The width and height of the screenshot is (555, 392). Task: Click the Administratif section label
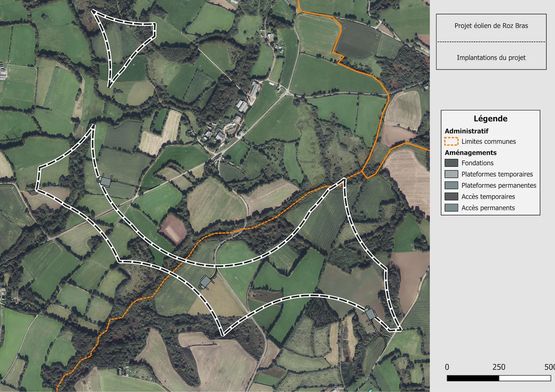coord(466,131)
